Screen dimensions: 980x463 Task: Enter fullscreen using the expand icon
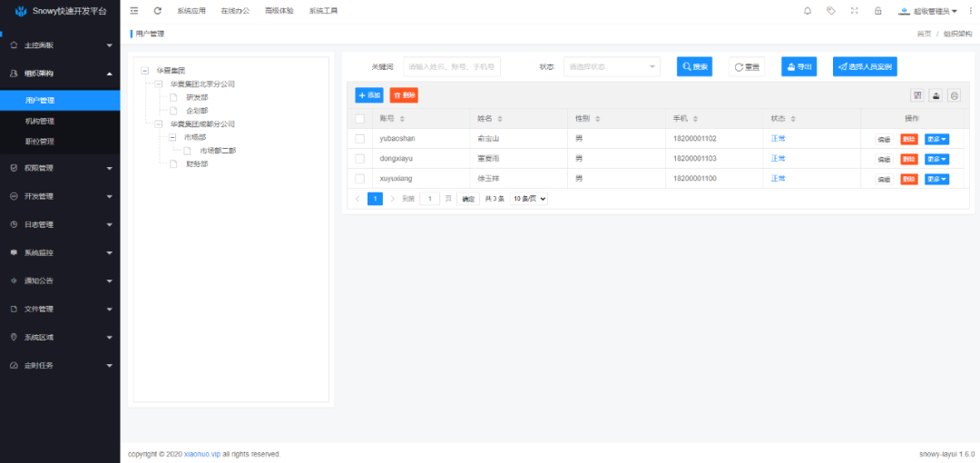854,11
